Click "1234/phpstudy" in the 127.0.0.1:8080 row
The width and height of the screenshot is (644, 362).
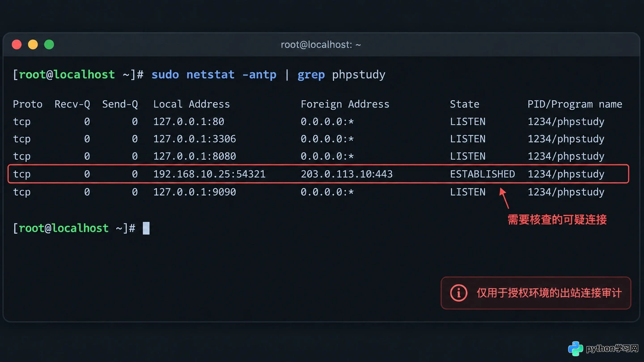click(566, 157)
